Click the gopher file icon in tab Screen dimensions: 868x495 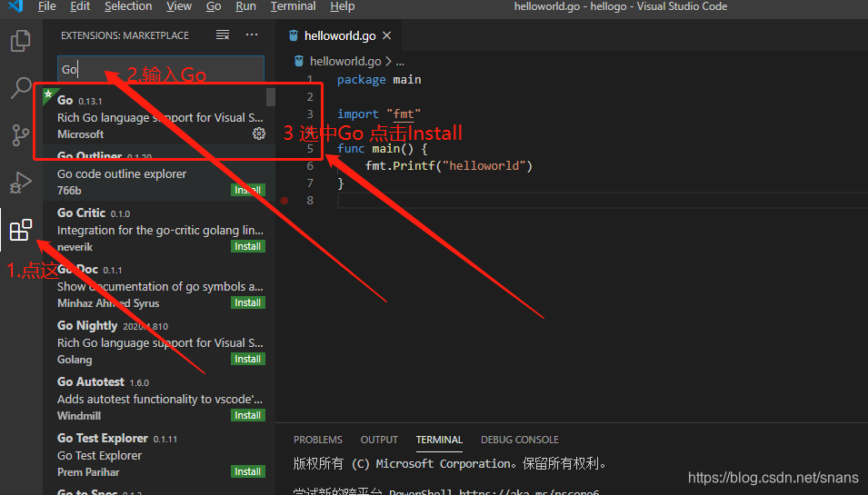tap(294, 35)
